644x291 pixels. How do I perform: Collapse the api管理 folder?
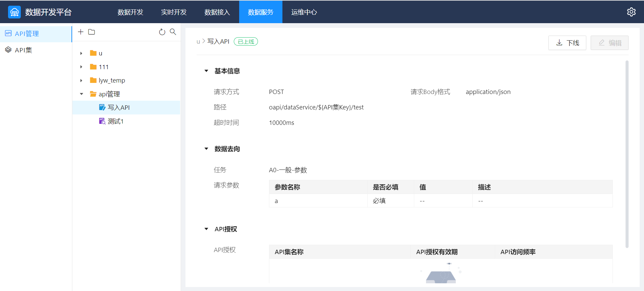coord(81,94)
